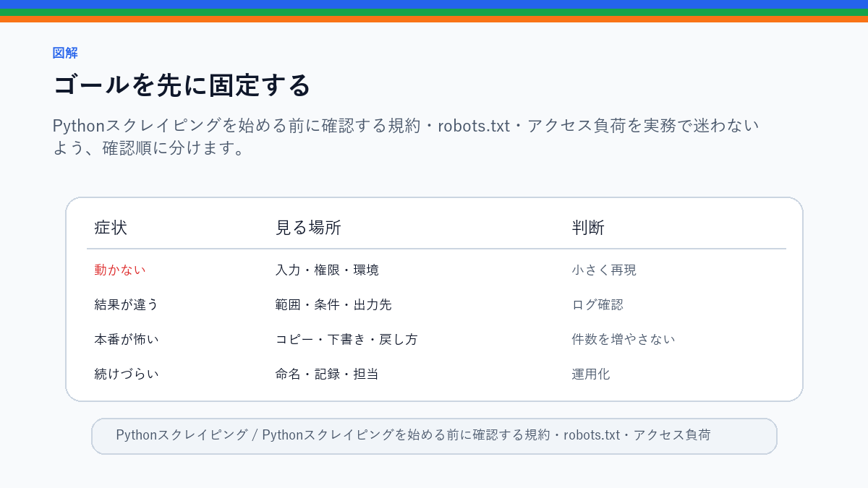The width and height of the screenshot is (868, 488).
Task: Click the 症状 column header
Action: point(111,228)
